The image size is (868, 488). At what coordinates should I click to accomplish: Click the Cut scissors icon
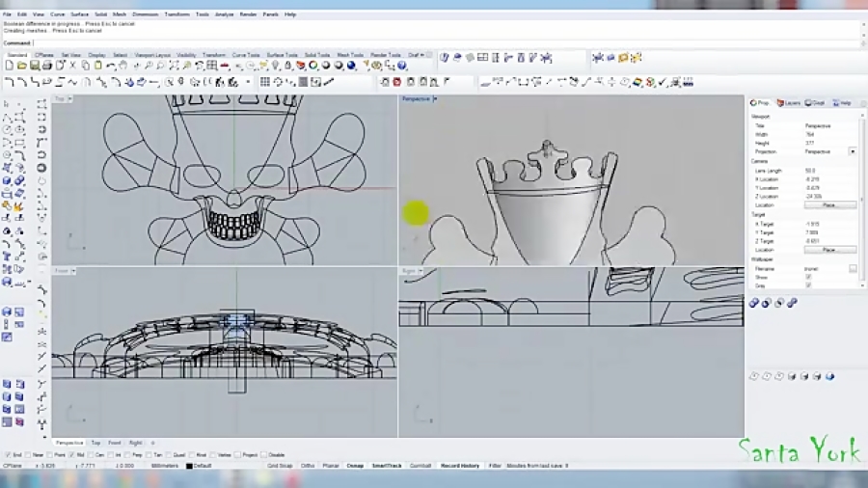click(72, 66)
